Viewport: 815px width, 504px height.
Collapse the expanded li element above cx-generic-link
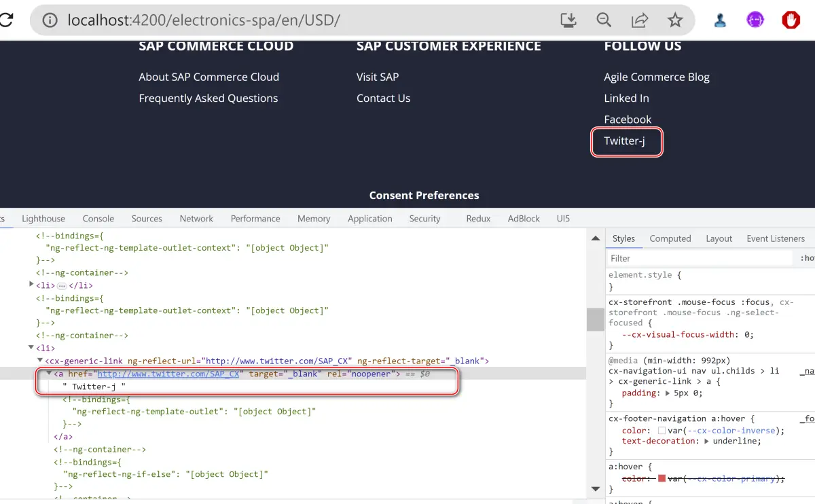31,347
